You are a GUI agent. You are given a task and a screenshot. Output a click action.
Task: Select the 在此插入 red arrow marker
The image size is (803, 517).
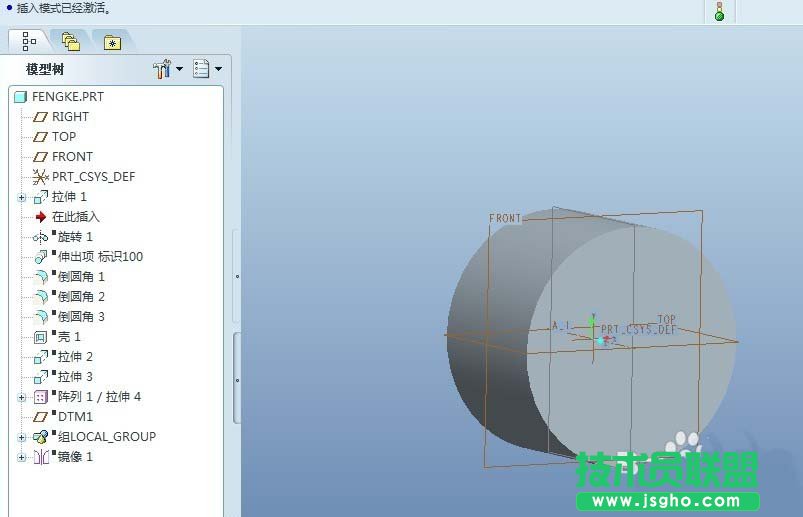(40, 217)
